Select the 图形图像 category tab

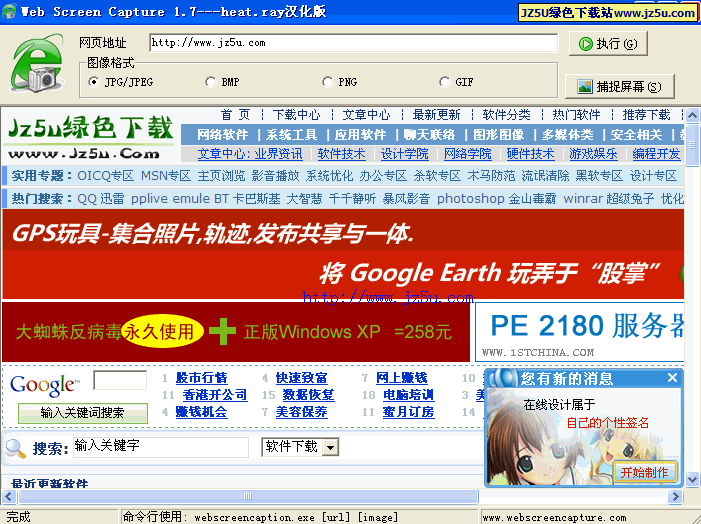tap(498, 135)
